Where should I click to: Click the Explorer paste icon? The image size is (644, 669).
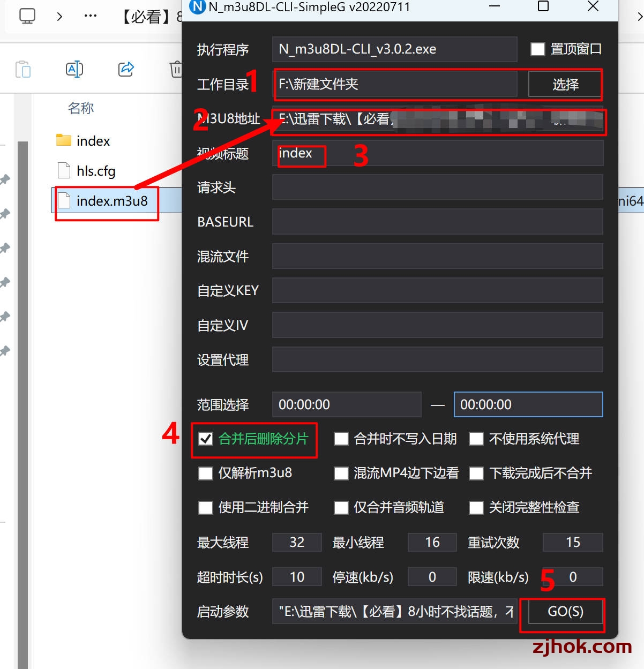pyautogui.click(x=23, y=69)
